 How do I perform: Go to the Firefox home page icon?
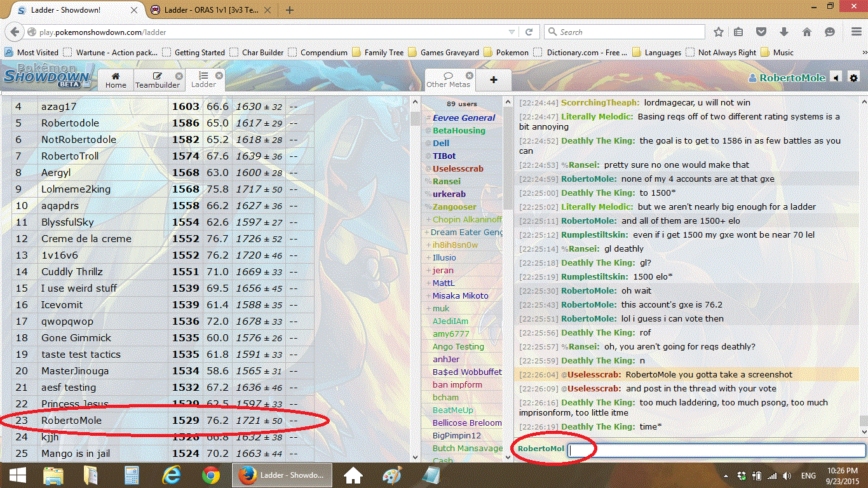point(807,32)
